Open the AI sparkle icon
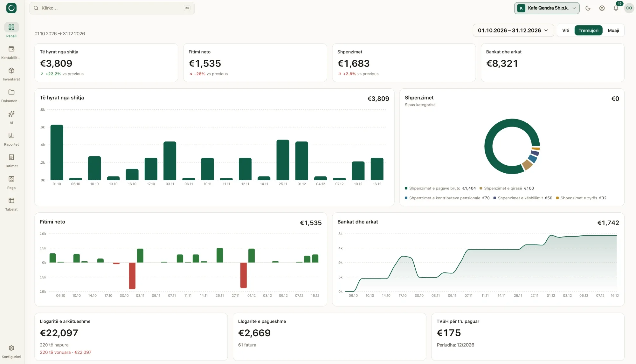Viewport: 636px width, 364px height. coord(11,114)
